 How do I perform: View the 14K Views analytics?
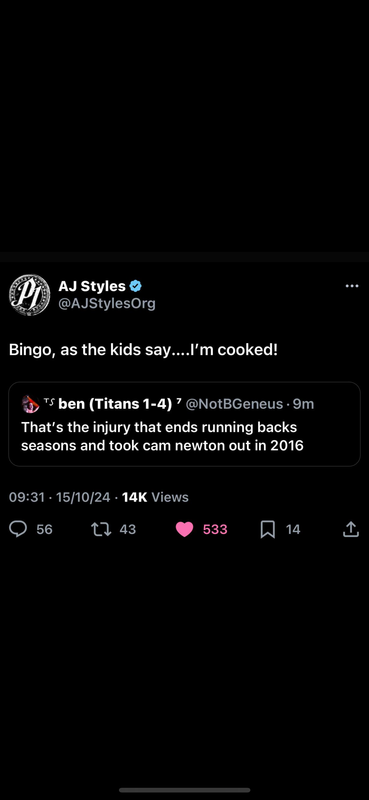(x=155, y=497)
